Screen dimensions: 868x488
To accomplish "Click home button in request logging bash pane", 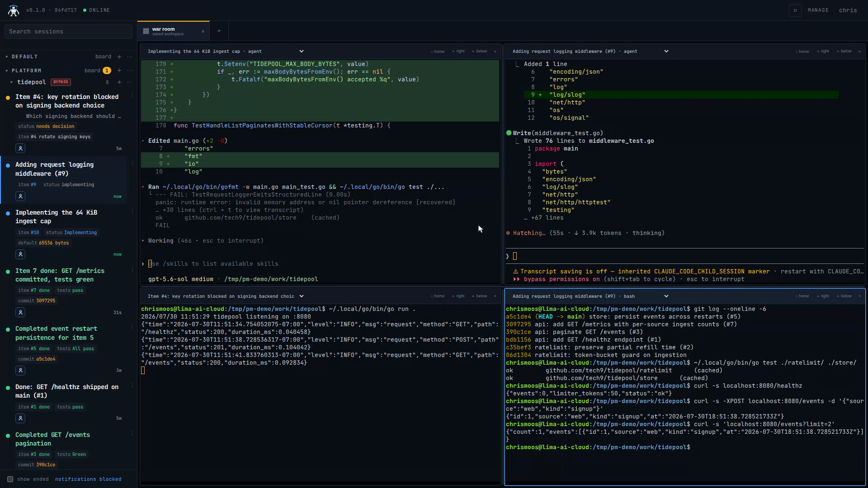I will point(802,296).
